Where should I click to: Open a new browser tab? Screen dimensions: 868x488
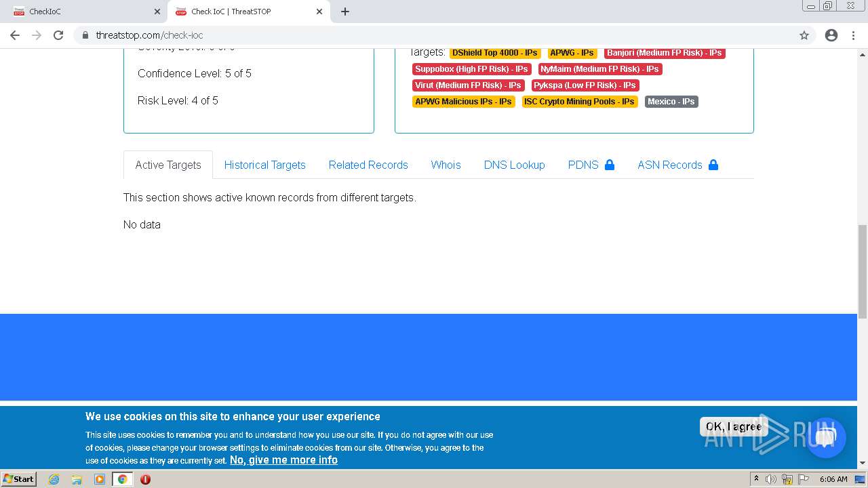pos(344,12)
